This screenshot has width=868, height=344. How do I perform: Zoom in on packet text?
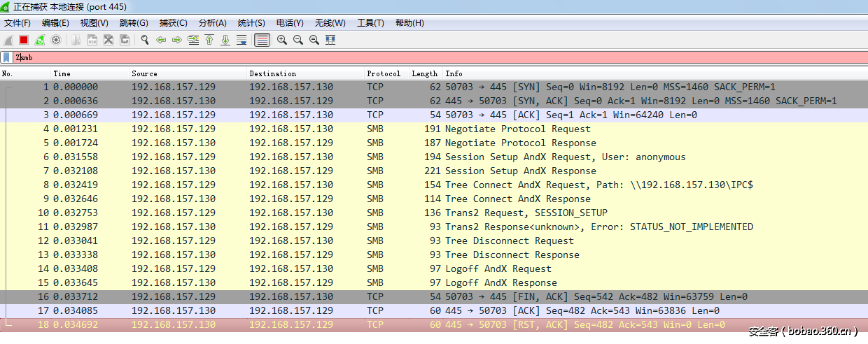click(x=282, y=40)
